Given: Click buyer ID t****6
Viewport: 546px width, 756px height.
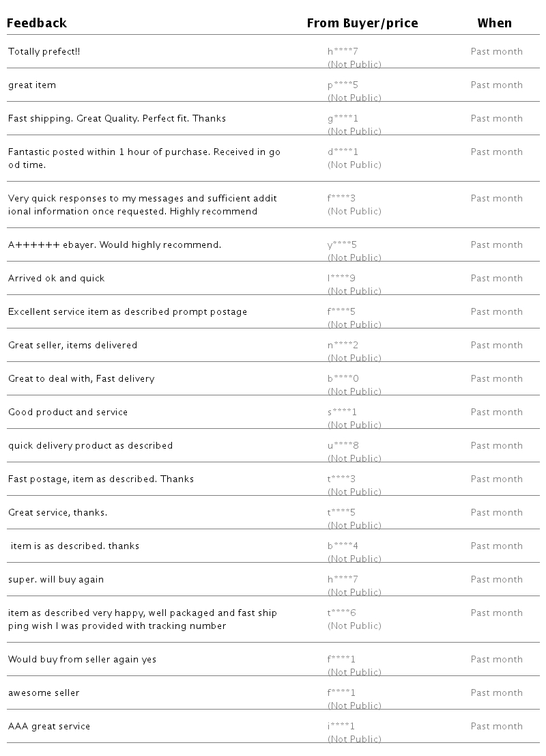Looking at the screenshot, I should coord(342,613).
